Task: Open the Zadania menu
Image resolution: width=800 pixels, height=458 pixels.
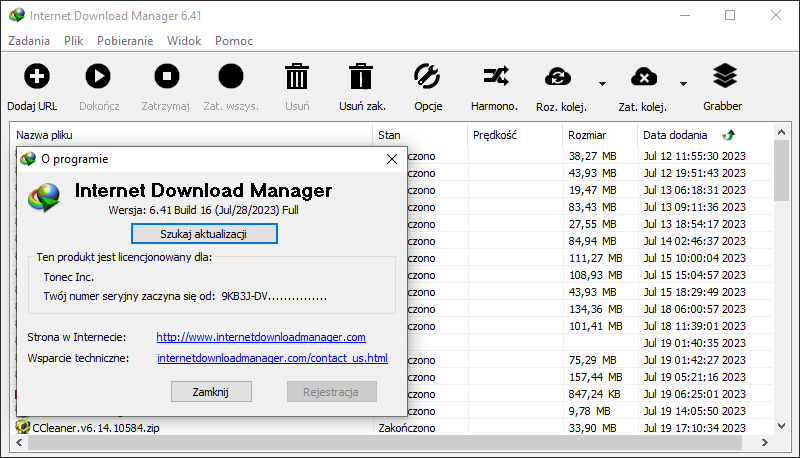Action: click(29, 41)
